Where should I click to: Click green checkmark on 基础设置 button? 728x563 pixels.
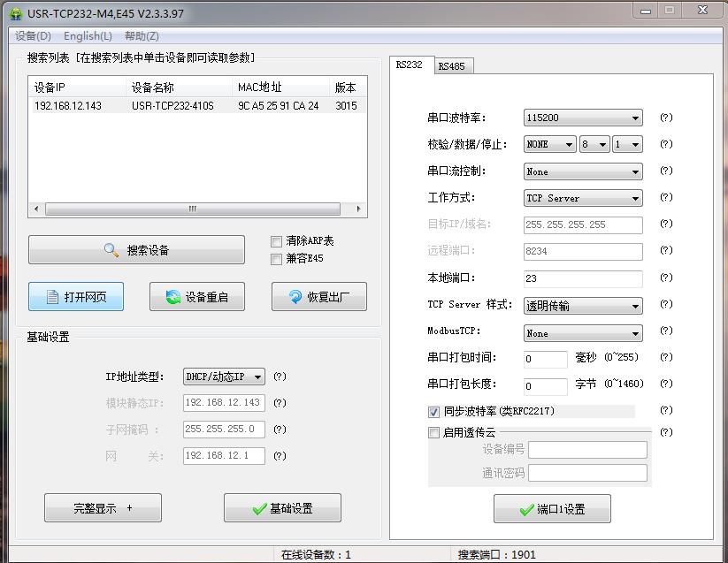tap(259, 508)
